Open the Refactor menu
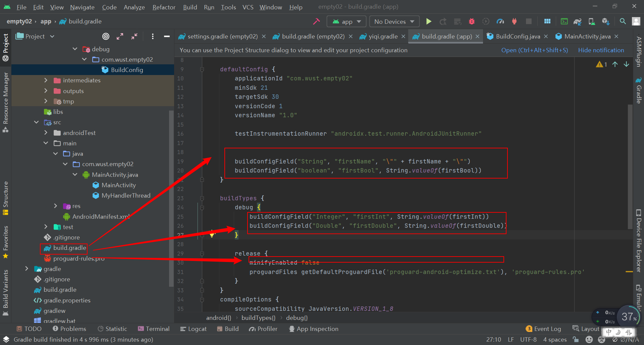Screen dimensions: 644x345 coord(163,7)
